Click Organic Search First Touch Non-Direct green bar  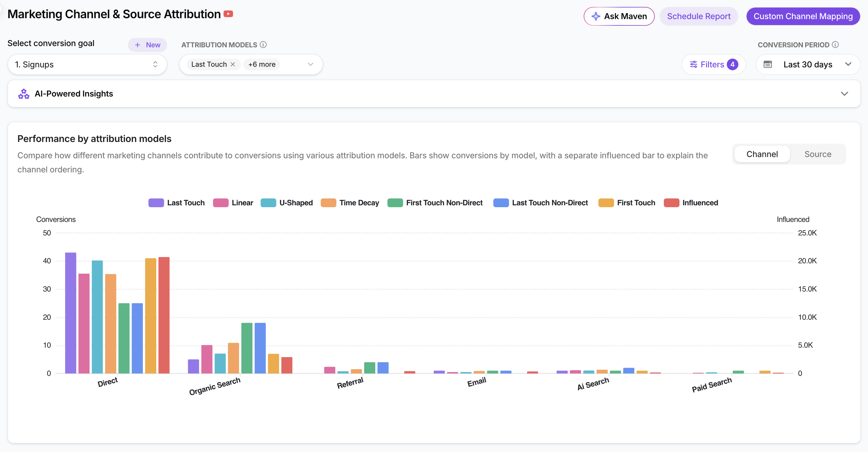[247, 348]
